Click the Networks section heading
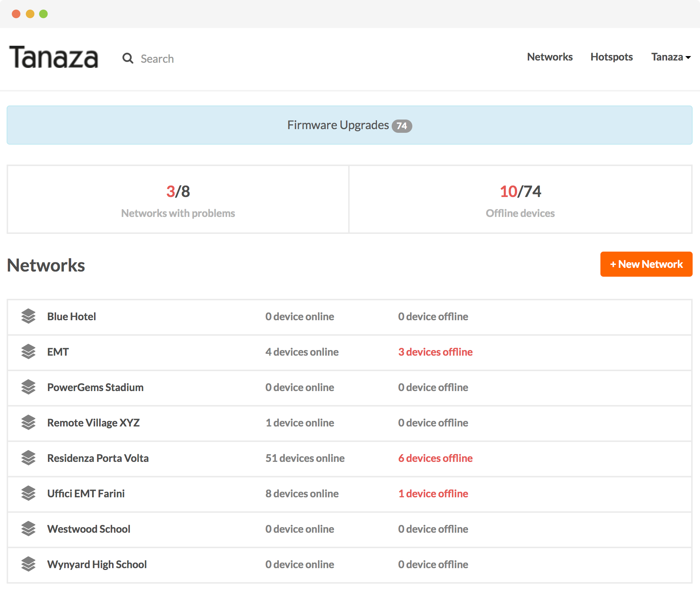Image resolution: width=700 pixels, height=591 pixels. pyautogui.click(x=46, y=265)
